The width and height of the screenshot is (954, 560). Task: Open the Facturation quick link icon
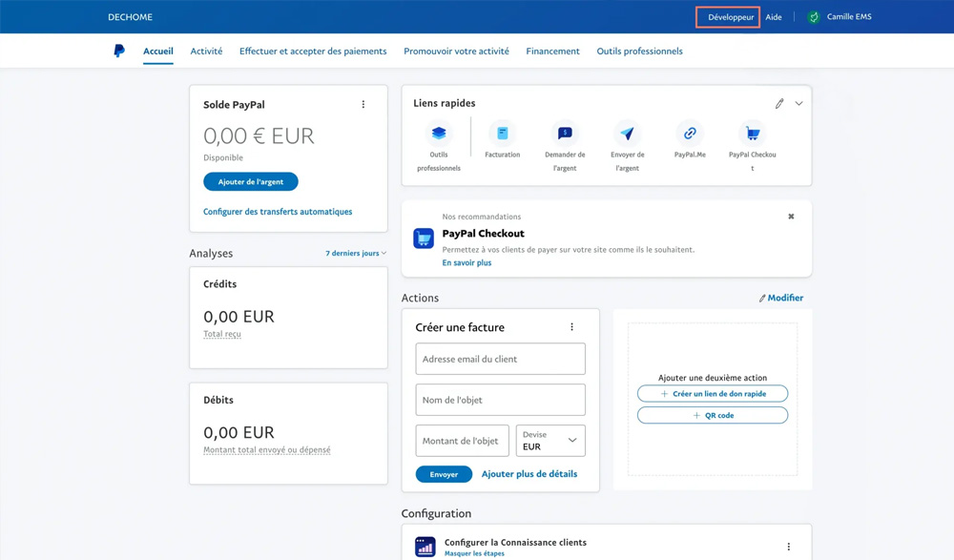[502, 134]
